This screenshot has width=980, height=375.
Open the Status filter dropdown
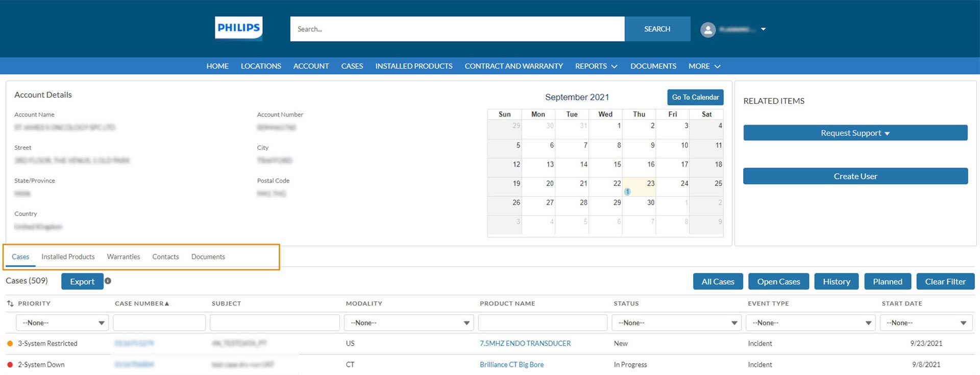tap(677, 323)
